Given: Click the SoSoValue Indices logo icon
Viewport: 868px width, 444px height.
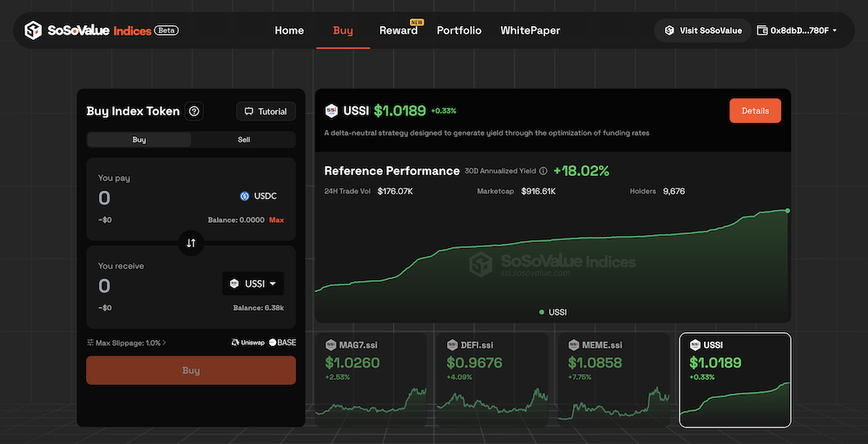Looking at the screenshot, I should point(33,30).
